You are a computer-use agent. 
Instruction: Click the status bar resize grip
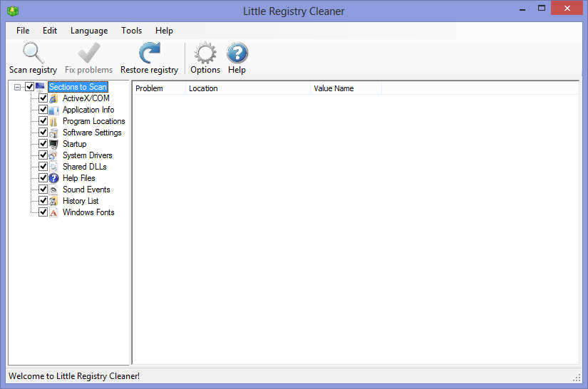tap(577, 378)
